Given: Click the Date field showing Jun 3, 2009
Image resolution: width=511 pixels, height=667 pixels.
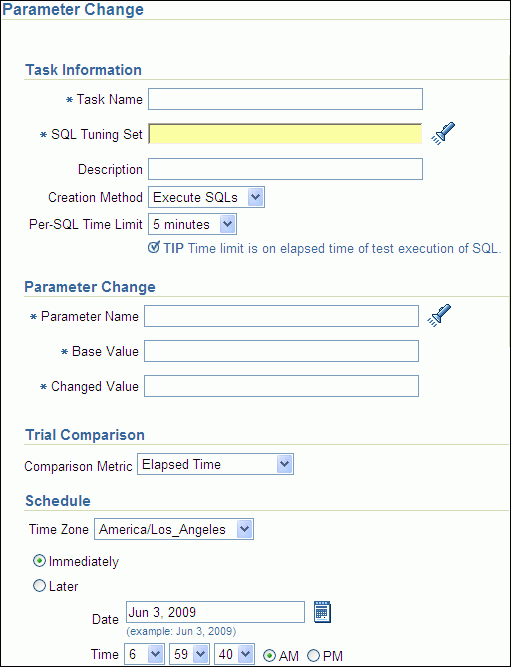Looking at the screenshot, I should coord(215,612).
